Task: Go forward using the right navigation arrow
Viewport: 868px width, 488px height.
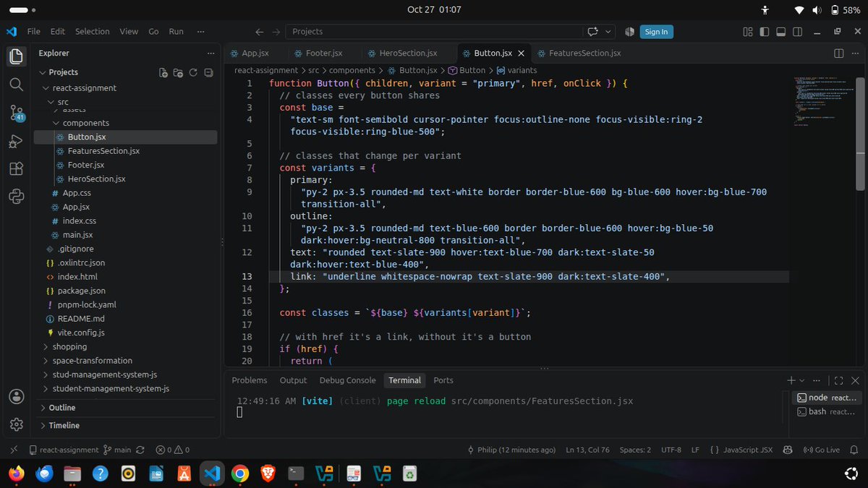Action: click(276, 32)
